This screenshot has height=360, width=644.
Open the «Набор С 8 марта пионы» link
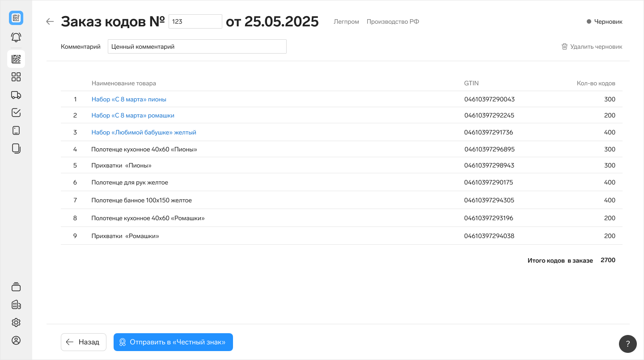coord(129,99)
